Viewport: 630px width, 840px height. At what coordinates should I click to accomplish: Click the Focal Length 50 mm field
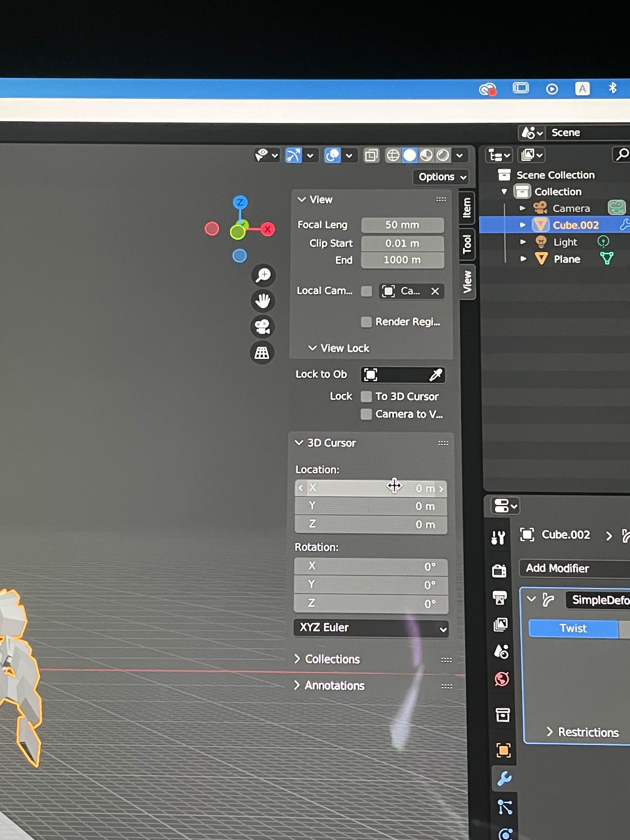[402, 225]
